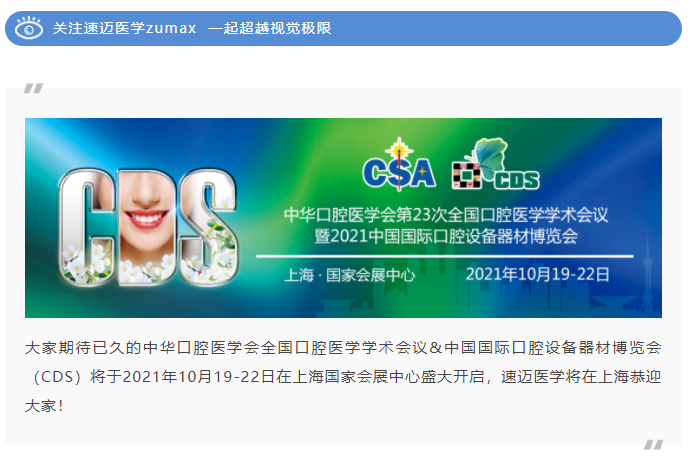Click the checkered square emblem beside CDS logo

coord(467,175)
